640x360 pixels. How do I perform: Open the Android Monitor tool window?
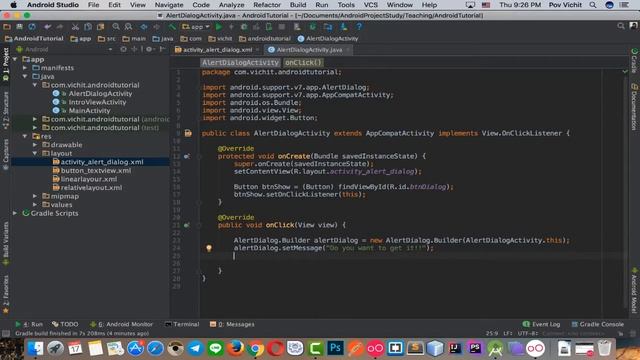pos(121,324)
